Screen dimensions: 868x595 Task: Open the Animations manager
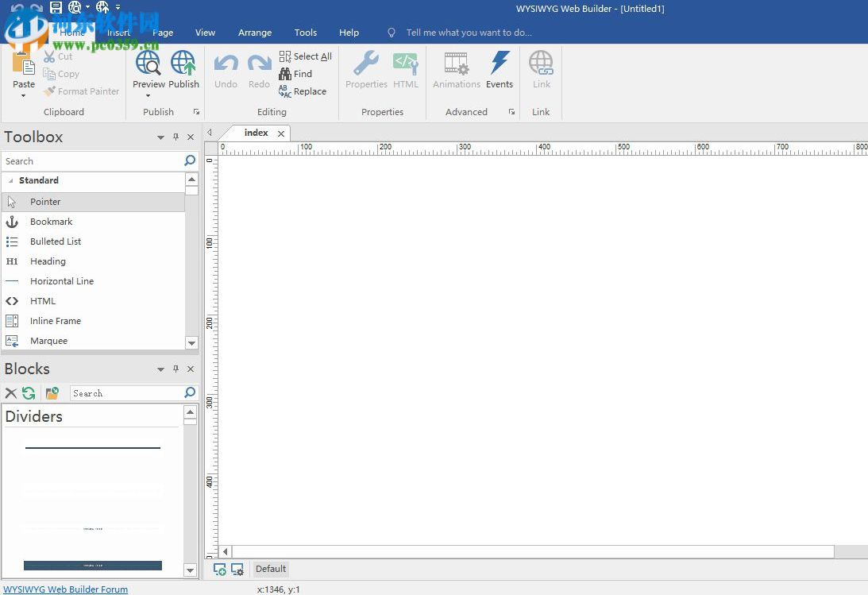pos(456,70)
